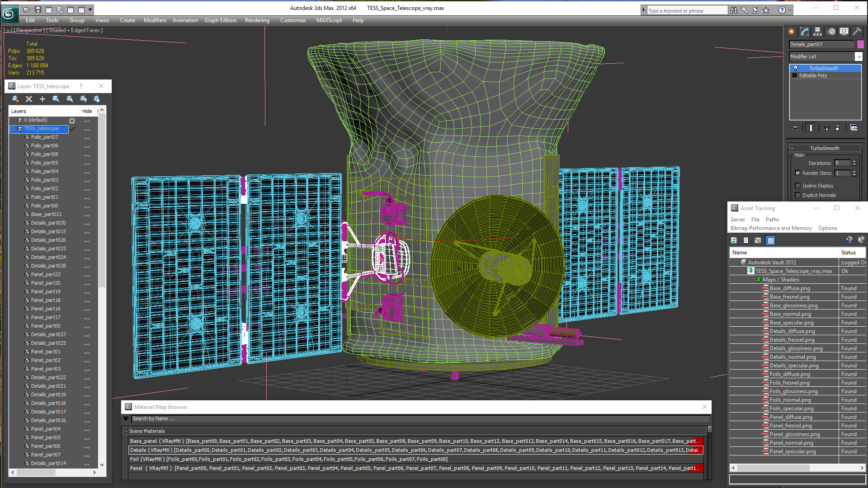
Task: Open Bitmap Performance and Memory menu
Action: [771, 228]
